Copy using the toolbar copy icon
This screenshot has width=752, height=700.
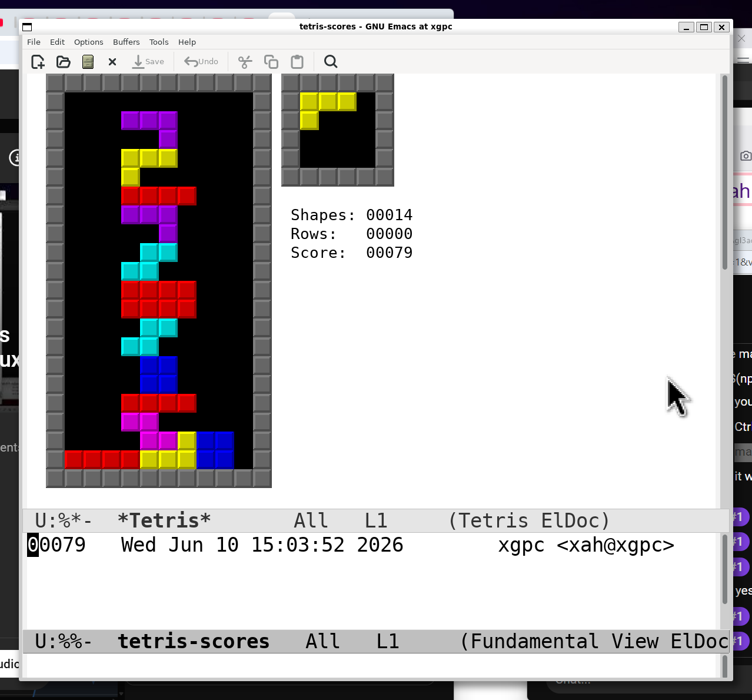pyautogui.click(x=271, y=62)
